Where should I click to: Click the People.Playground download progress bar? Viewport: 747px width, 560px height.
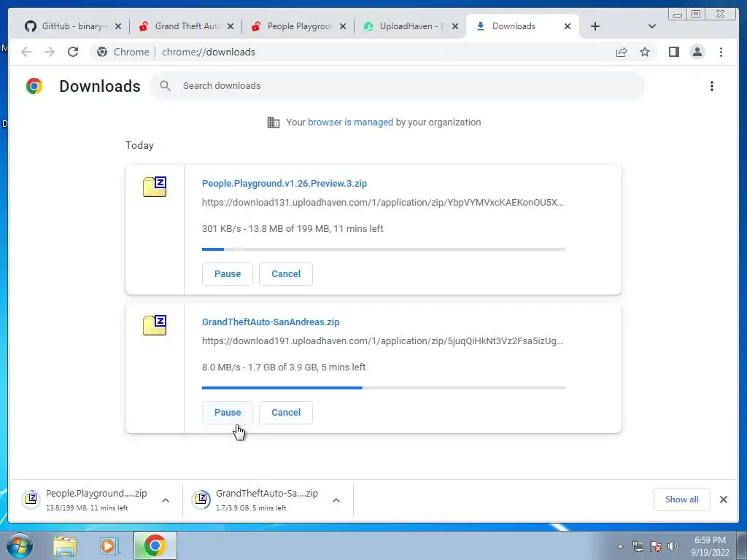[x=384, y=249]
